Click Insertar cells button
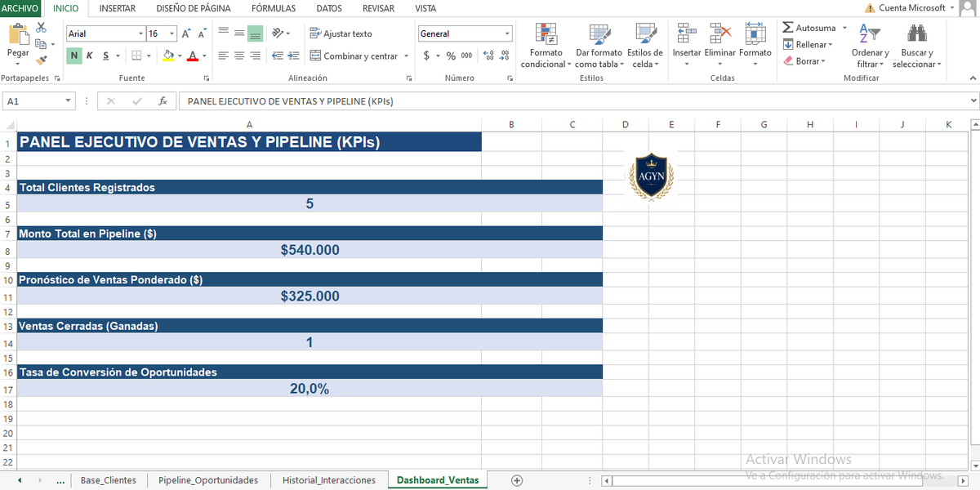Viewport: 980px width, 490px height. (x=687, y=45)
